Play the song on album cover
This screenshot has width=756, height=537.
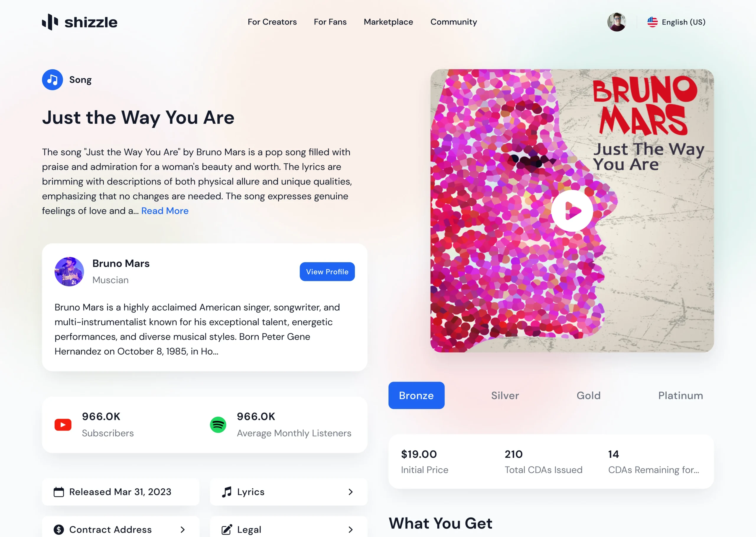[x=572, y=211]
